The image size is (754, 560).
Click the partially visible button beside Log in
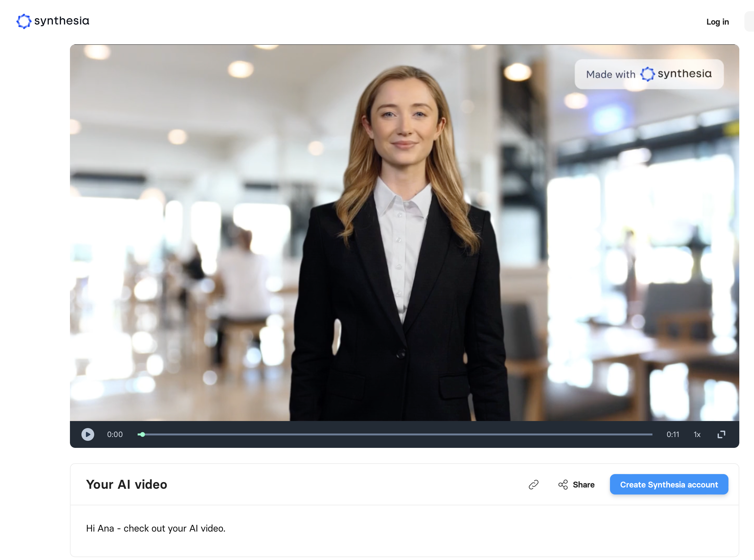pyautogui.click(x=749, y=22)
